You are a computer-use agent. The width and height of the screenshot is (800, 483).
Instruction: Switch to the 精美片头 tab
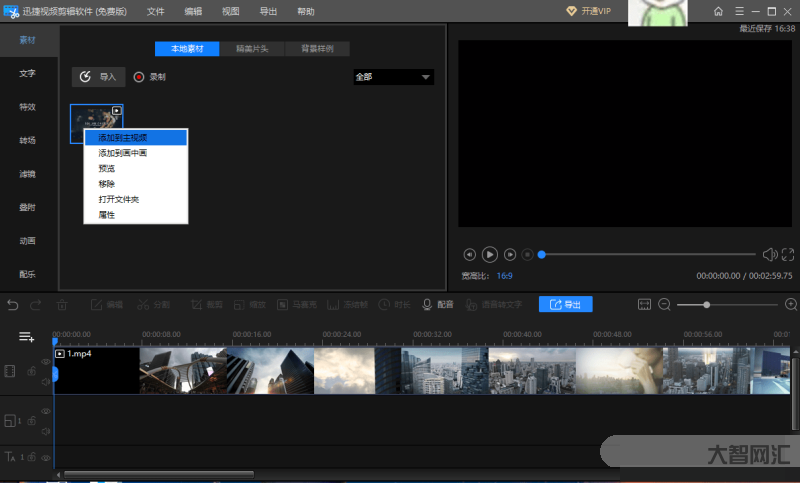[x=252, y=48]
